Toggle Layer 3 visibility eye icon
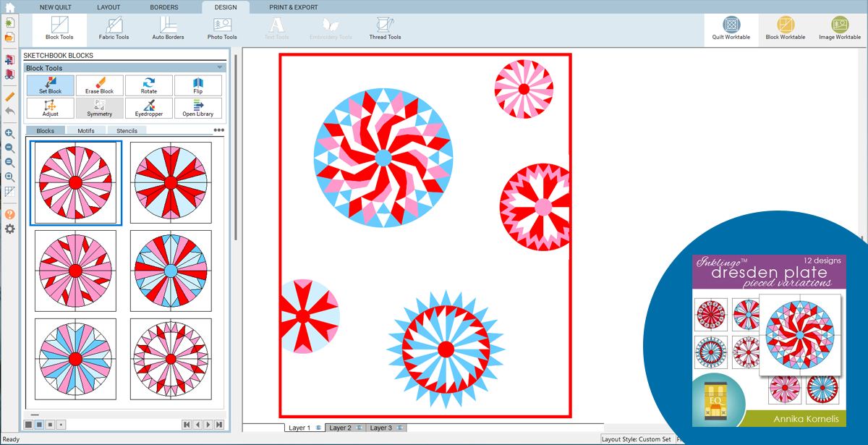Viewport: 868px width, 445px height. tap(400, 428)
